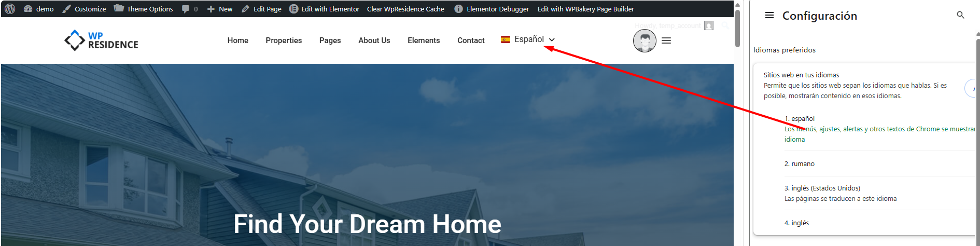Click the user avatar in site header

pyautogui.click(x=645, y=40)
